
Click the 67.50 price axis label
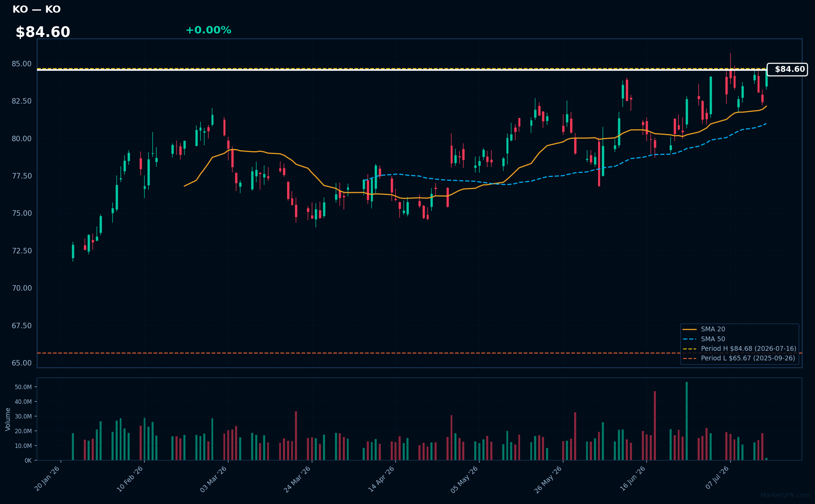22,326
